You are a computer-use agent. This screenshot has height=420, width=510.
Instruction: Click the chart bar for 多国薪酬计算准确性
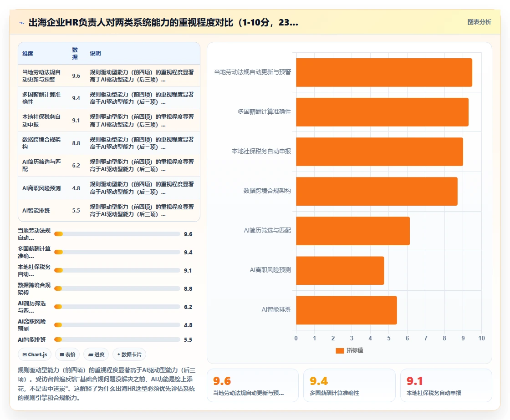382,112
